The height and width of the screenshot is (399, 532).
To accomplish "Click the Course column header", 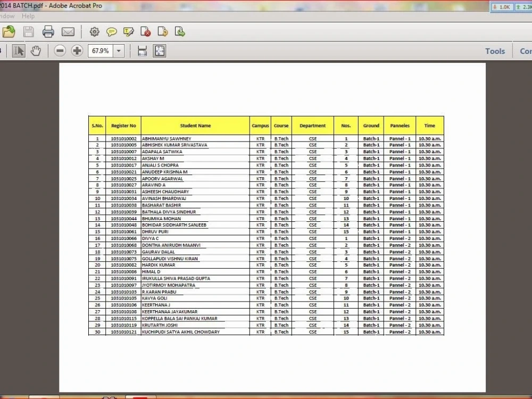I will point(281,126).
